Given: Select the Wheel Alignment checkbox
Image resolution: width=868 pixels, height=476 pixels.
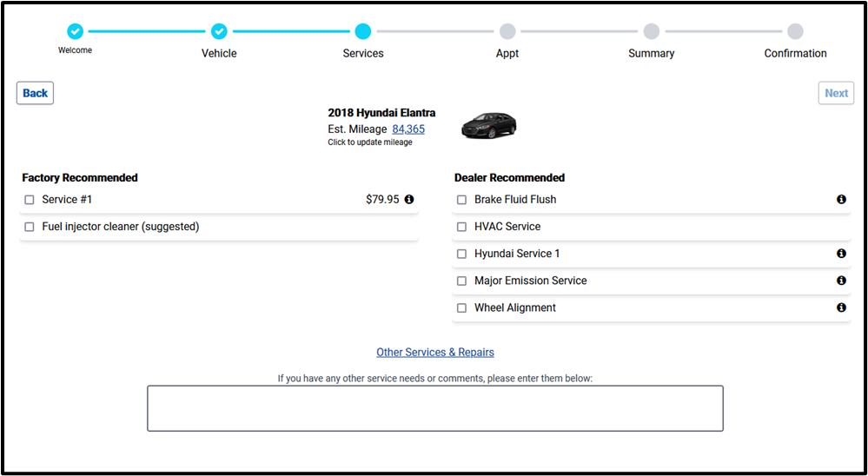Looking at the screenshot, I should click(462, 307).
